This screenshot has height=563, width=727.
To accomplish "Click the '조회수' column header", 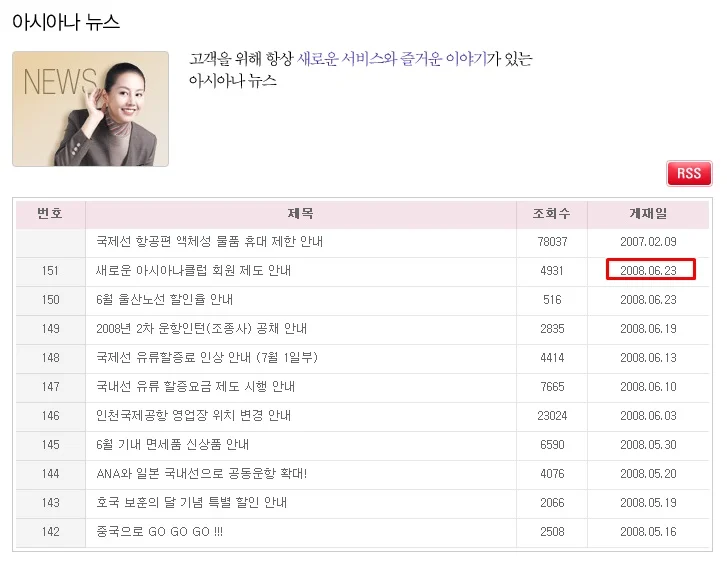I will point(552,214).
